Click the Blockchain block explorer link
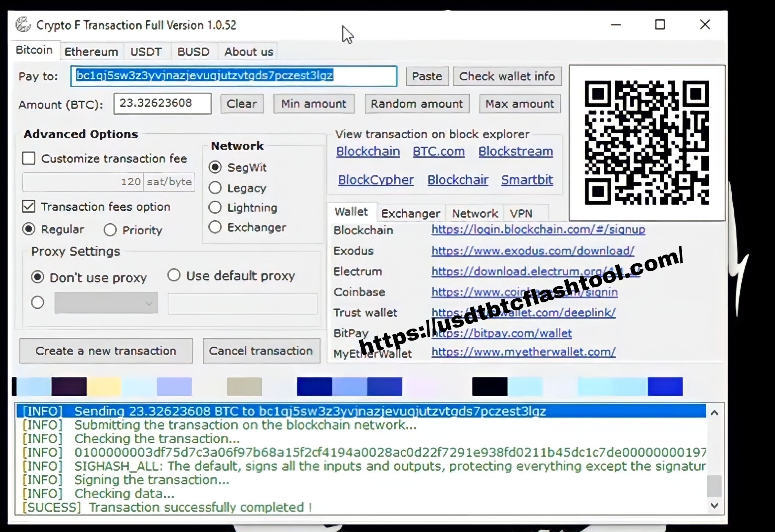 pos(368,152)
